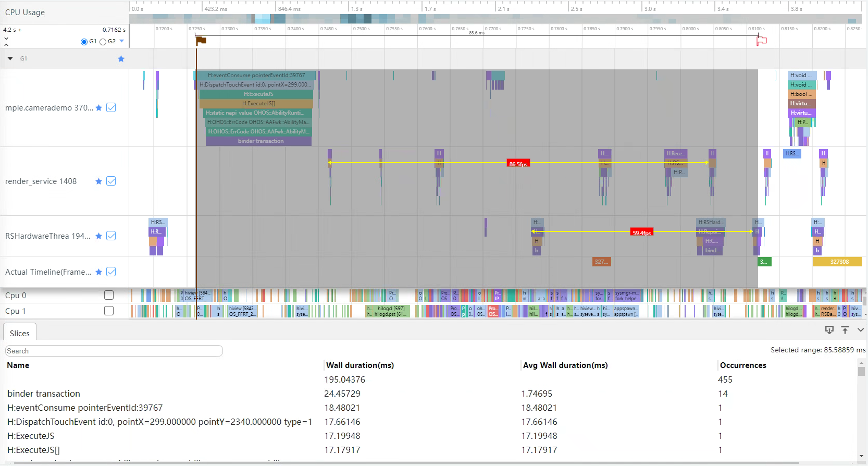Open the Slices tab
The width and height of the screenshot is (868, 466).
coord(20,334)
